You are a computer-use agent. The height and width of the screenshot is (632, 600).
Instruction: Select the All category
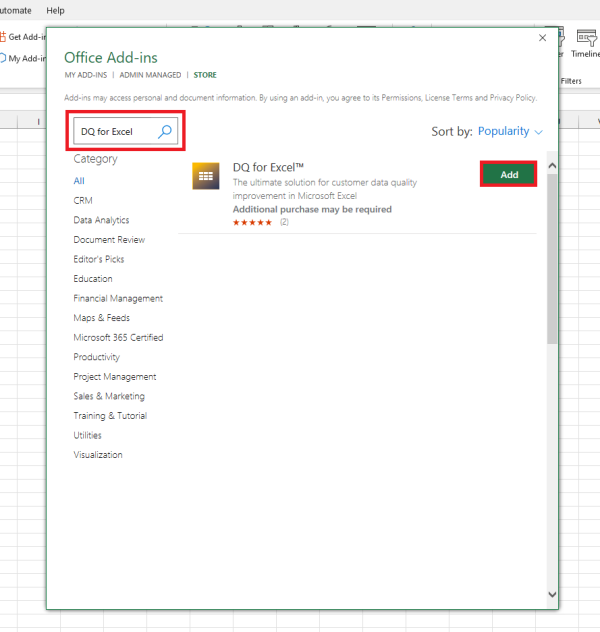point(79,181)
